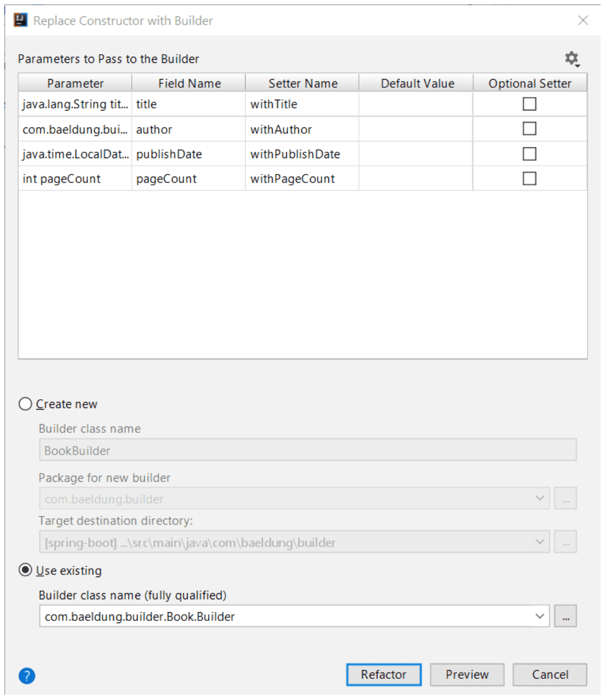Browse package for new builder ellipsis button

(x=565, y=498)
